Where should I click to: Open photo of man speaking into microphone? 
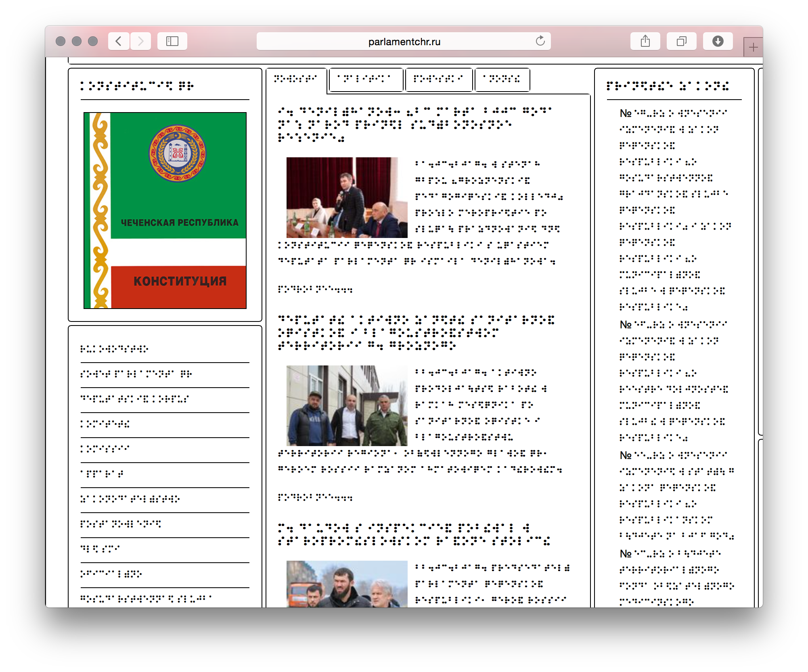[347, 197]
